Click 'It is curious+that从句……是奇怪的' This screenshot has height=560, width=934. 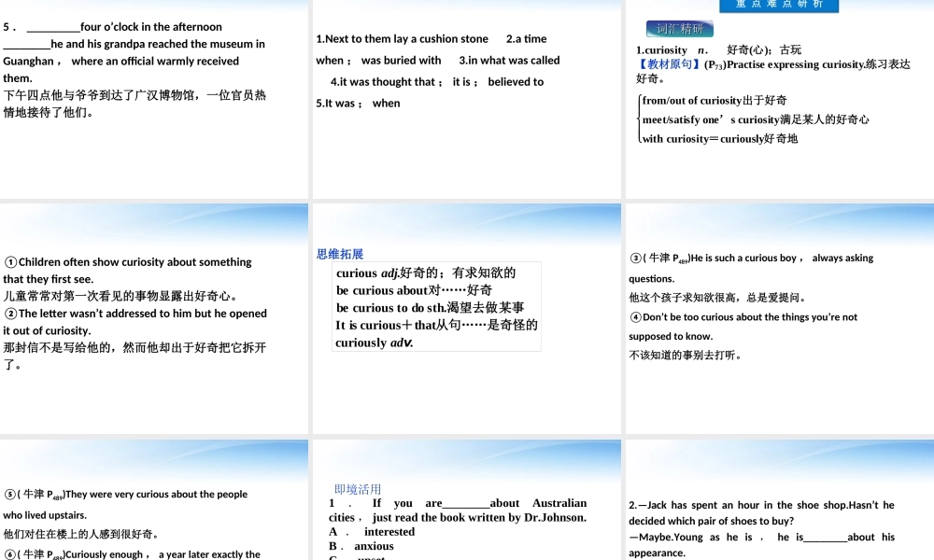click(436, 325)
